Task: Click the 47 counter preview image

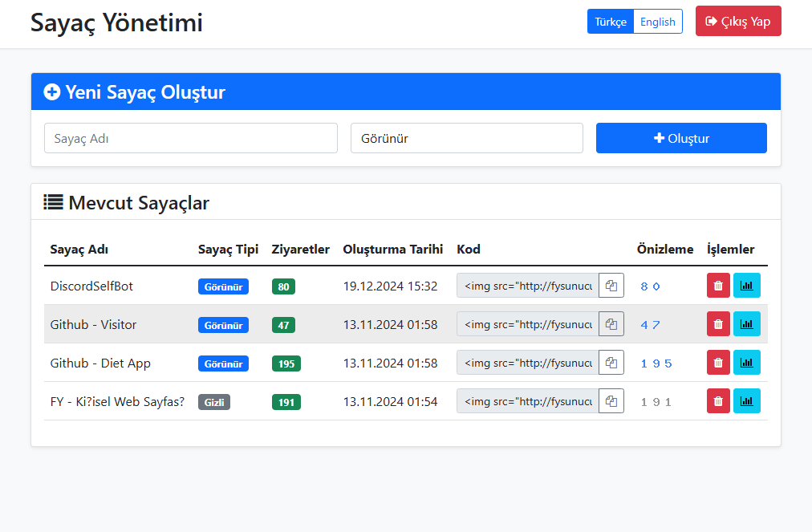Action: pyautogui.click(x=650, y=325)
